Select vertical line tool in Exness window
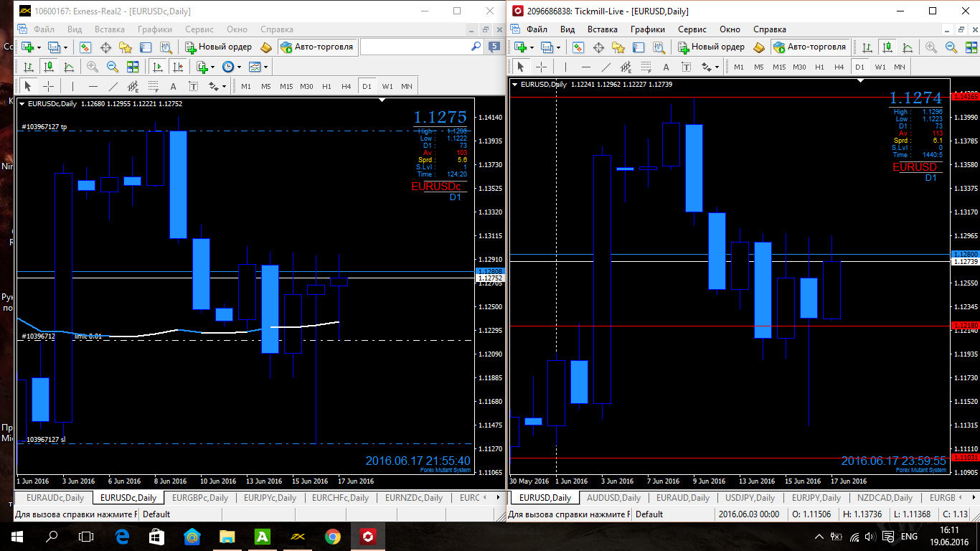 click(72, 86)
